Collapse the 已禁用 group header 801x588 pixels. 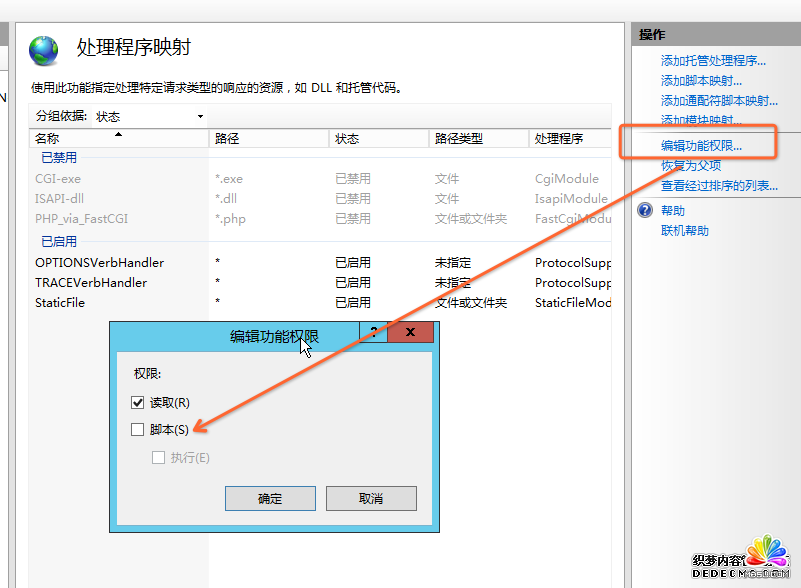pyautogui.click(x=58, y=158)
